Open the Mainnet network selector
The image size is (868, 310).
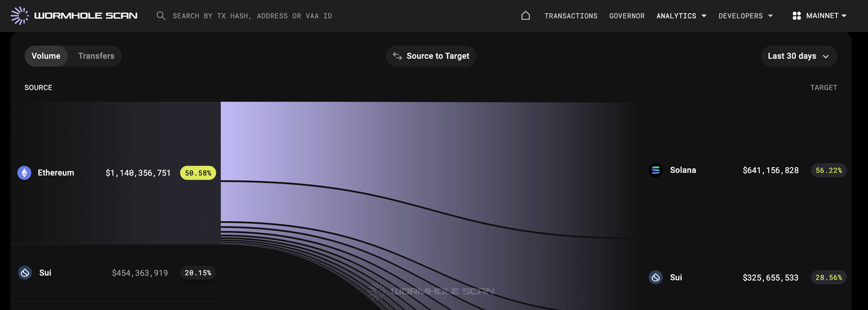[x=819, y=16]
